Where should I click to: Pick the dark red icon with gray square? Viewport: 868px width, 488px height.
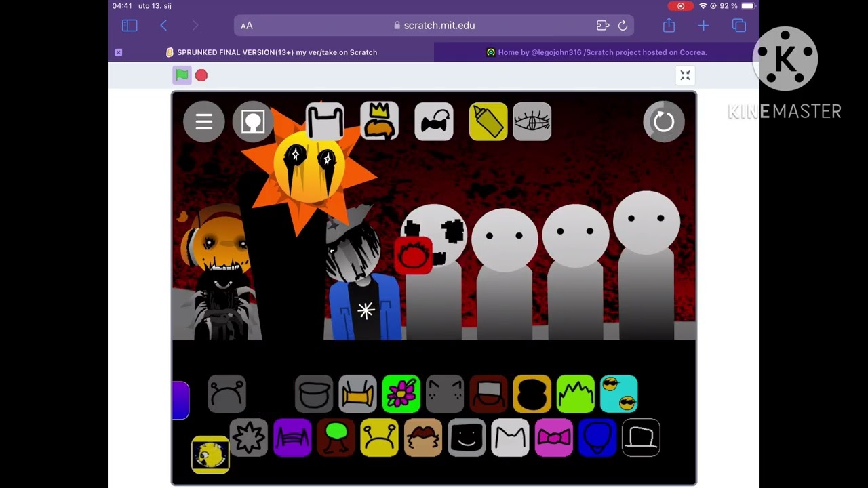tap(488, 394)
